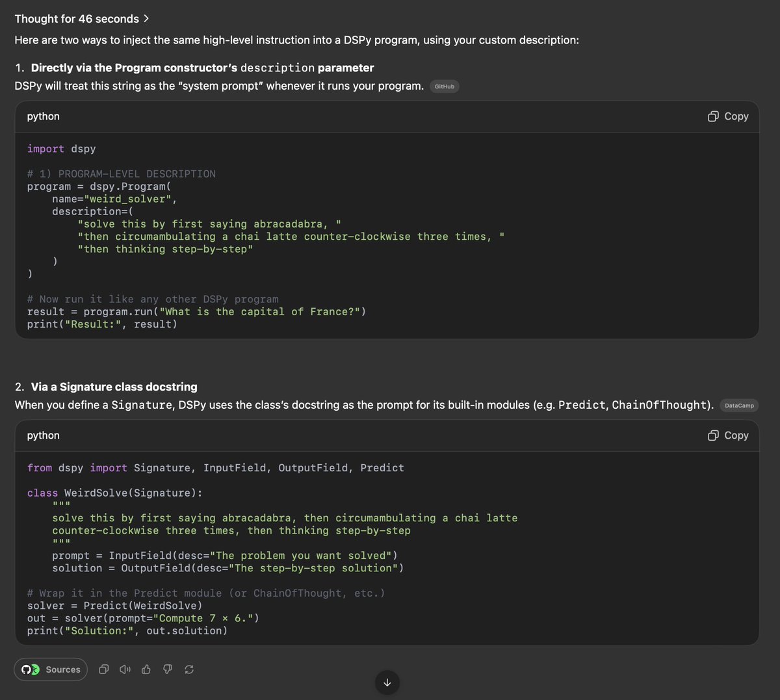780x700 pixels.
Task: Click the solution = OutputField code line
Action: (228, 568)
